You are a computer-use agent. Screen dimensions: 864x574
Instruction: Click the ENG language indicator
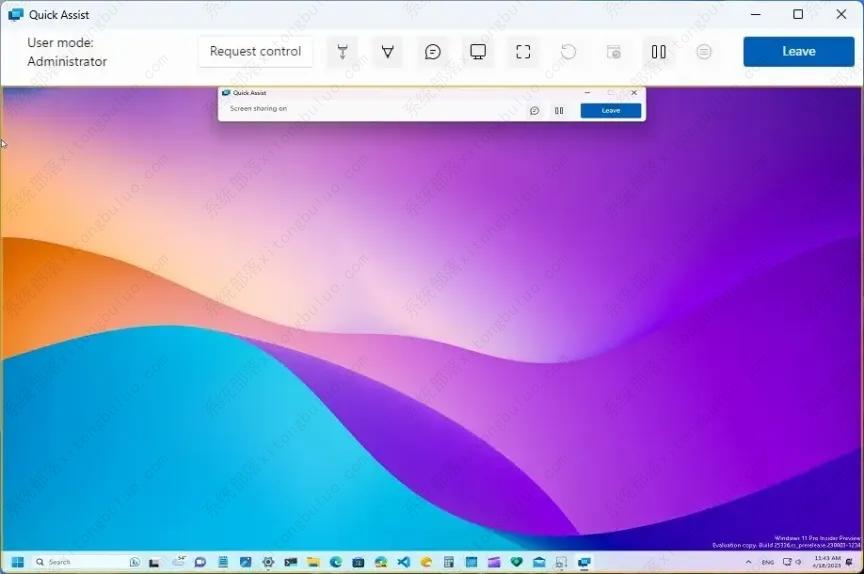[768, 562]
